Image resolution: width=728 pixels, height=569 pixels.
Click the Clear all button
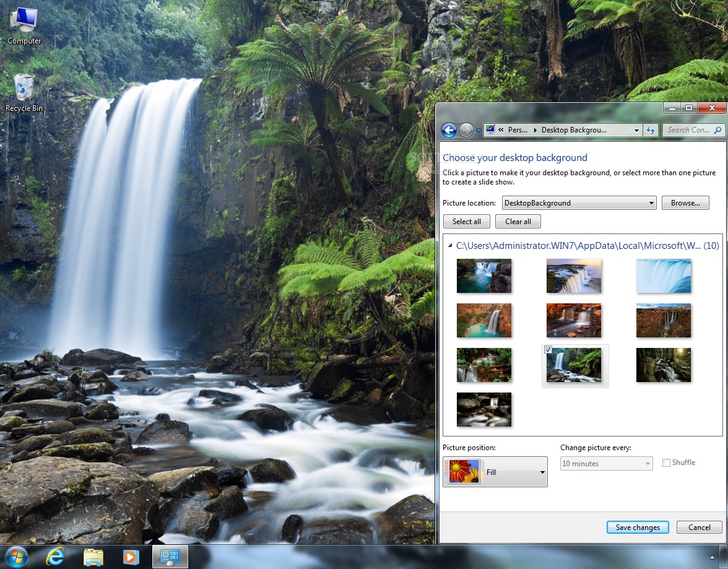click(x=518, y=222)
